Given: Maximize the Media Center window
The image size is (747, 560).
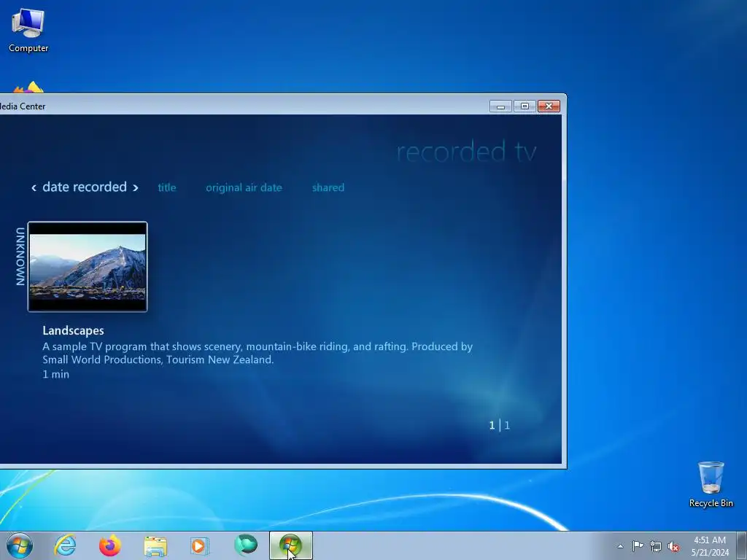Looking at the screenshot, I should [x=525, y=106].
